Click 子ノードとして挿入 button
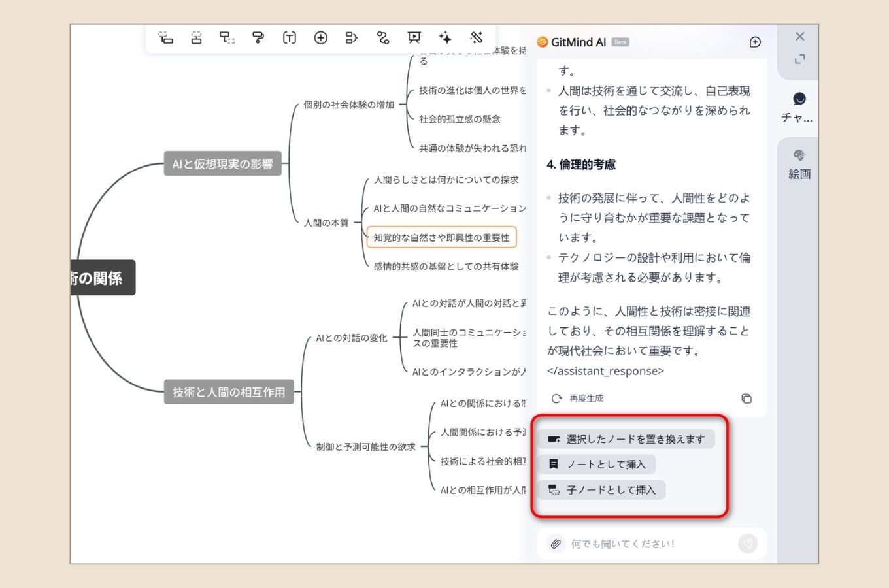 pos(601,490)
